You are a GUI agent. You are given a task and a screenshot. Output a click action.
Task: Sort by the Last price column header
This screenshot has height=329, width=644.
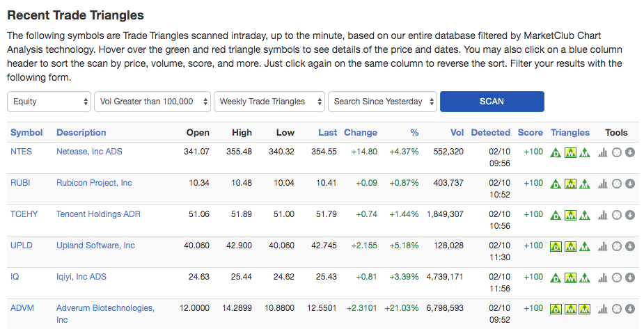click(327, 132)
